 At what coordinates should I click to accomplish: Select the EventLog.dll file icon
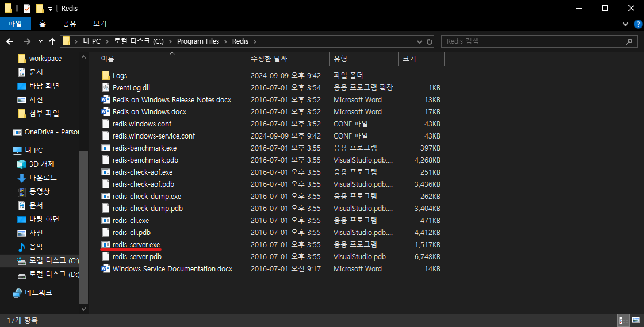point(106,87)
